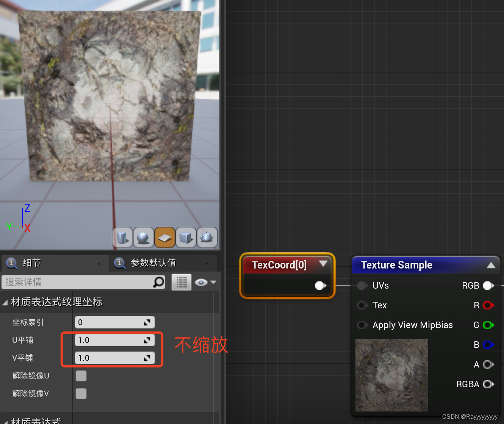Click the 解除镜像V property label
Screen dimensions: 504x424
coord(31,393)
